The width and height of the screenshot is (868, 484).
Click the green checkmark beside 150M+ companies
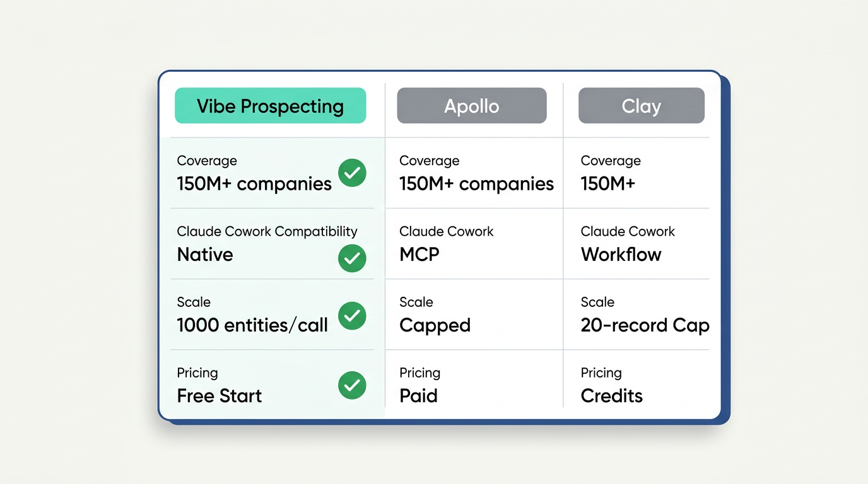[x=352, y=173]
